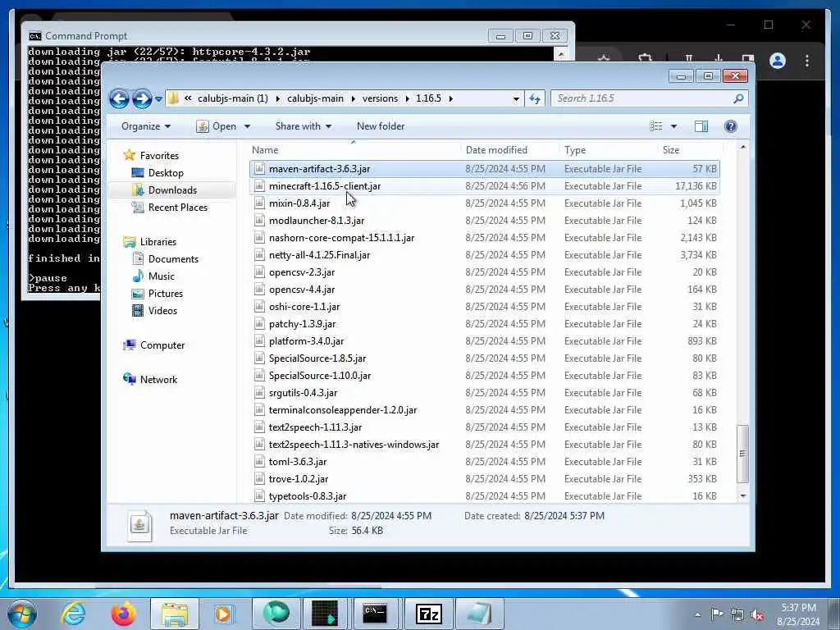
Task: Expand the arrow after the 1.16.5 breadcrumb
Action: click(x=451, y=98)
